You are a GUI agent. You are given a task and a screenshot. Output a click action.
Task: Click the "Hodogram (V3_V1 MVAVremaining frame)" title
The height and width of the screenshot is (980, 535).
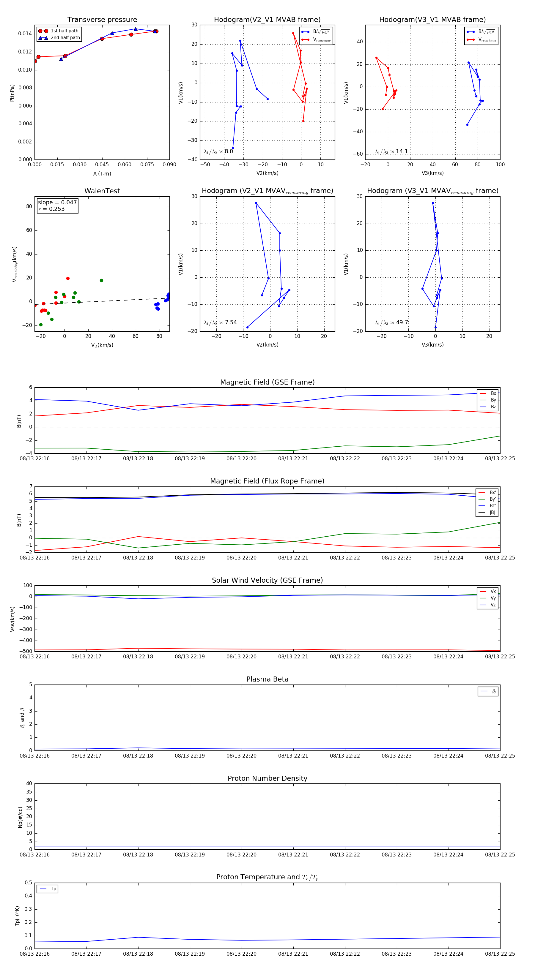click(x=432, y=191)
